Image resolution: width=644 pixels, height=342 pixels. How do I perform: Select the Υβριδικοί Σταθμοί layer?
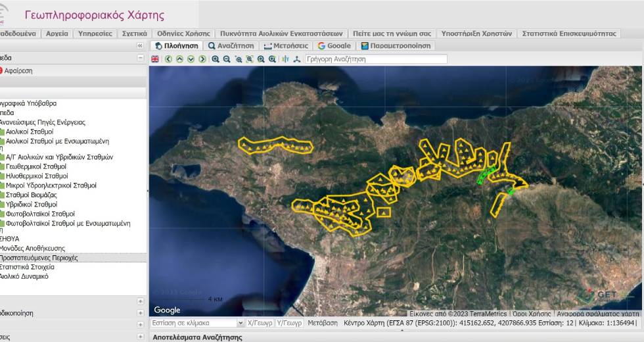pyautogui.click(x=32, y=205)
